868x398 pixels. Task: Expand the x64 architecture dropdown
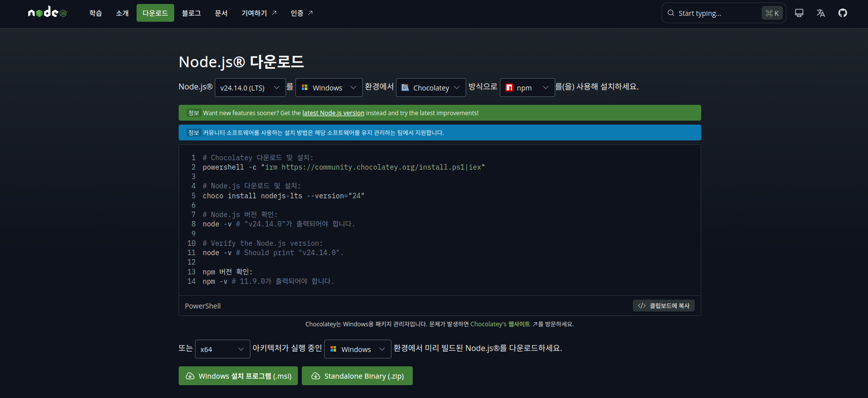(222, 349)
